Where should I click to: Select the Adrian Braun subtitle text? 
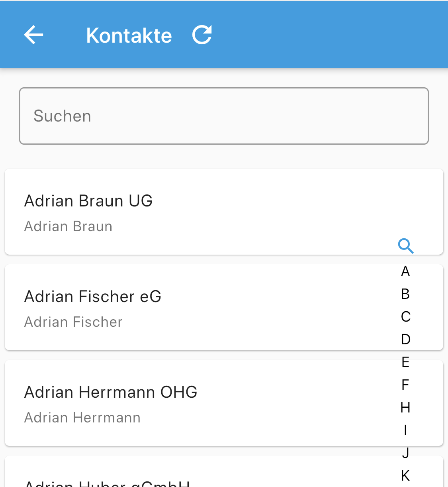click(x=68, y=226)
